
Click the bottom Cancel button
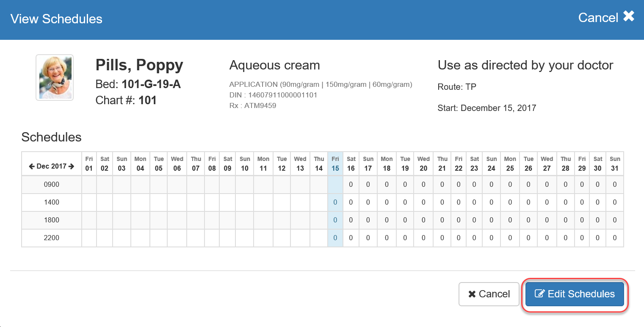(x=489, y=294)
